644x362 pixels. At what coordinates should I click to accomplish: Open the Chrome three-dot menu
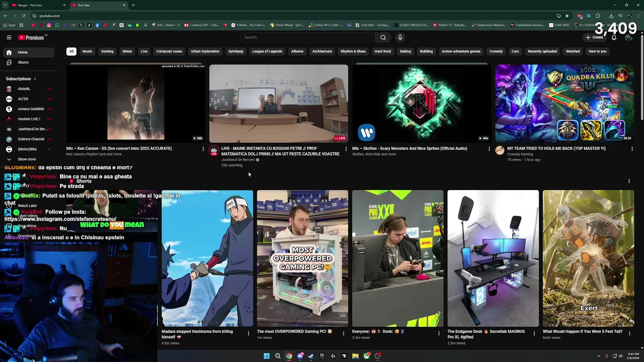pos(638,16)
